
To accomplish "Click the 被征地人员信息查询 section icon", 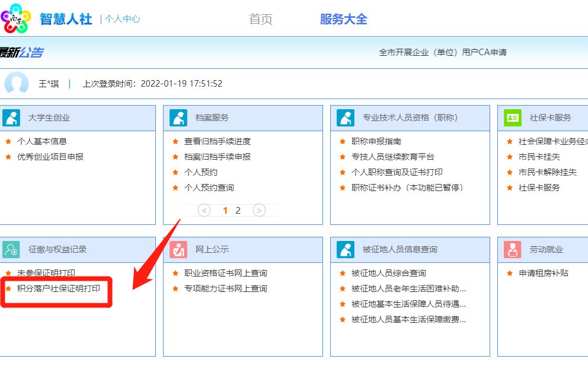I will 346,249.
